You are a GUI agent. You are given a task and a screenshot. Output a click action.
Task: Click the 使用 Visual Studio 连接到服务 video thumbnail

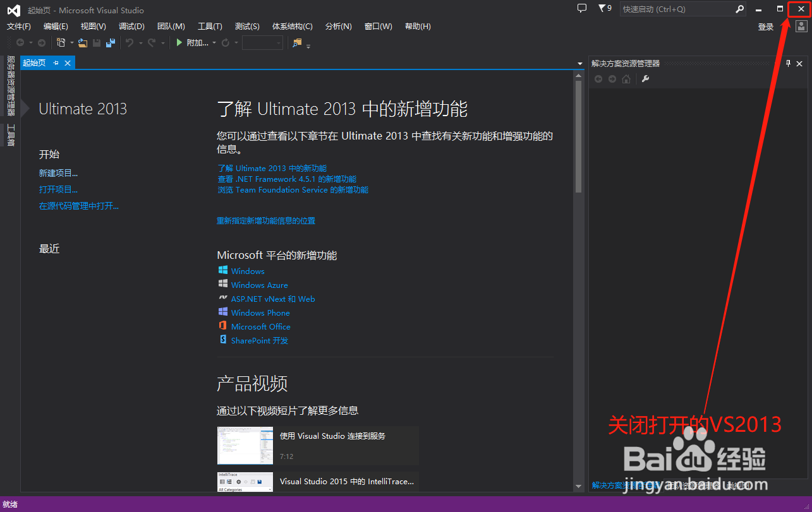click(245, 445)
